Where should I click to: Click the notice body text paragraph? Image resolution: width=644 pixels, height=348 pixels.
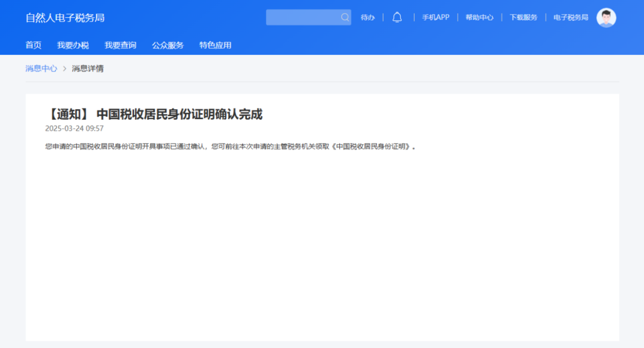230,147
